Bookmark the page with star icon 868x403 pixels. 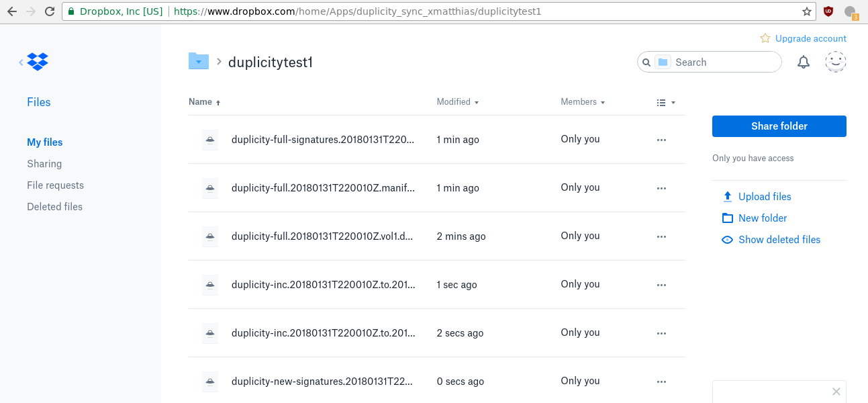click(807, 11)
